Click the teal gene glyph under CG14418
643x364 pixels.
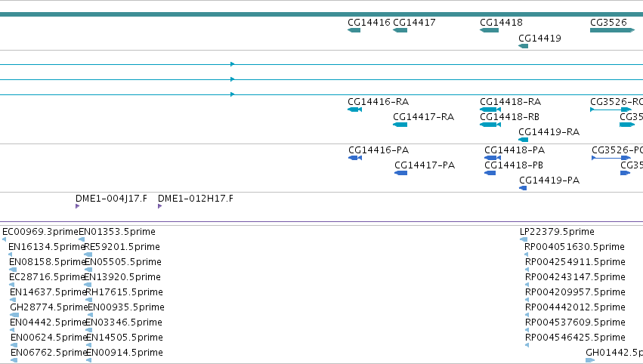click(x=489, y=30)
